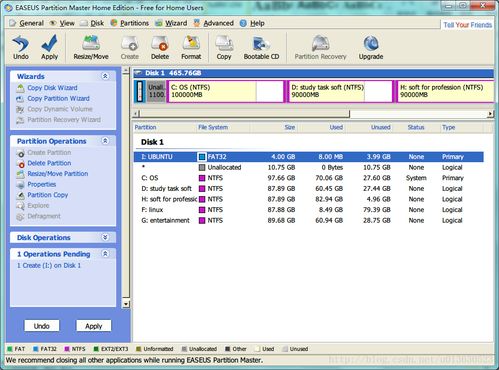Screen dimensions: 499x370
Task: Click the Resize/Move Partition sidebar icon
Action: point(21,174)
